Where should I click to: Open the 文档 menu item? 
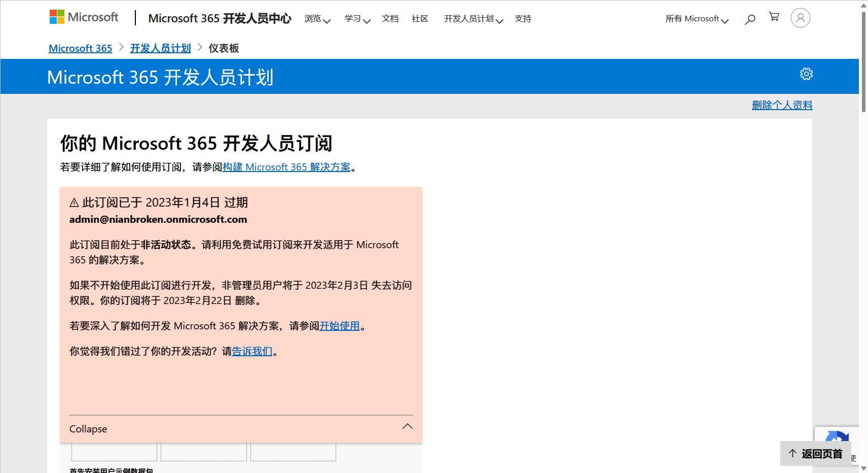pyautogui.click(x=390, y=19)
